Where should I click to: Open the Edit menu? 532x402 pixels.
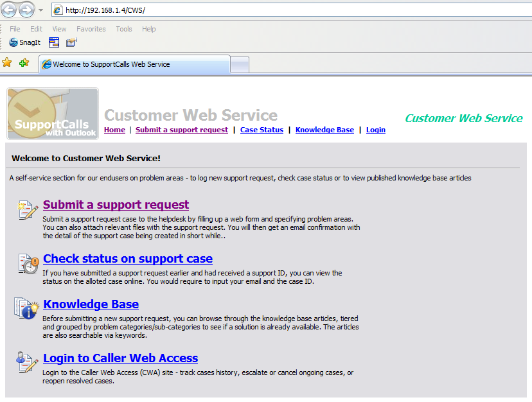[36, 29]
